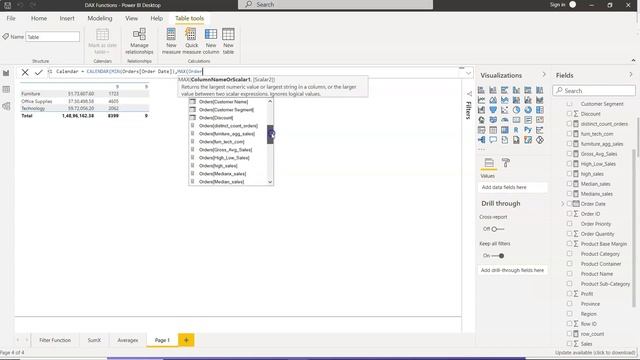Select the Donut chart visualization
The height and width of the screenshot is (360, 640).
[528, 110]
